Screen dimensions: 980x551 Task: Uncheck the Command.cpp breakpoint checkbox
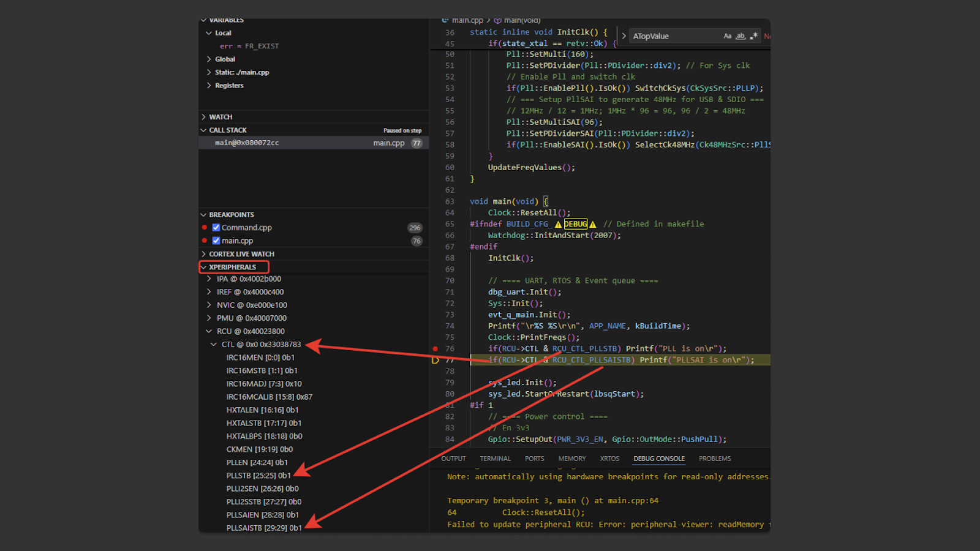pos(216,227)
